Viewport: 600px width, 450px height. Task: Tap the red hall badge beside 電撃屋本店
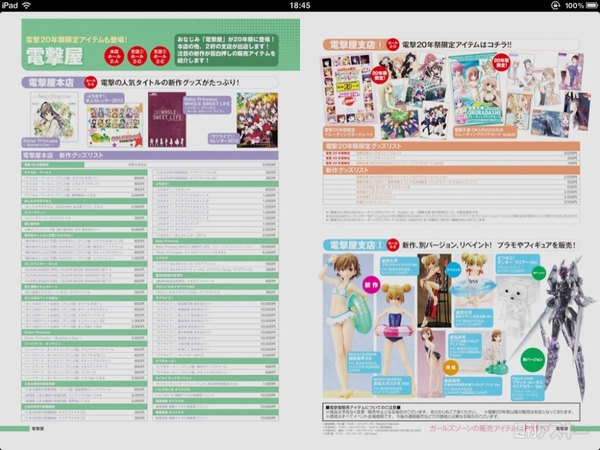(x=91, y=82)
